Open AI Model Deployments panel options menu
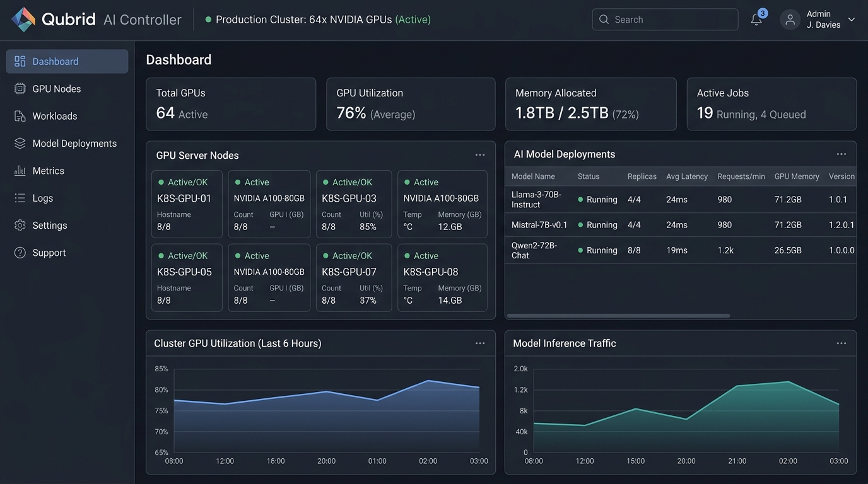Image resolution: width=868 pixels, height=484 pixels. coord(842,154)
